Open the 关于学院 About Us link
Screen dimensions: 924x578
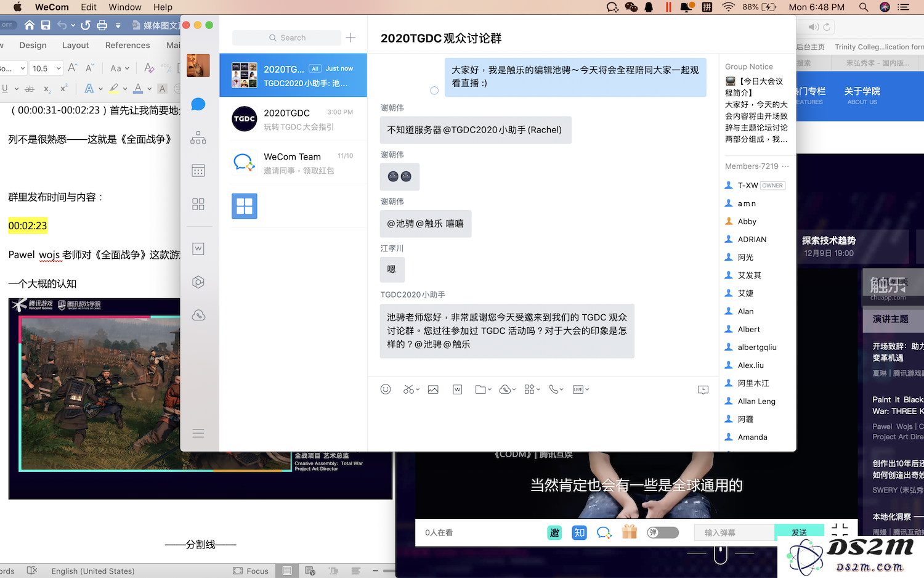coord(862,95)
